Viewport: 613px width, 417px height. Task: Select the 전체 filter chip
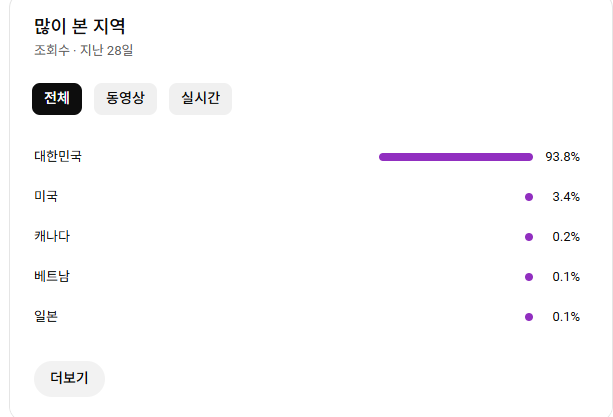pos(57,99)
